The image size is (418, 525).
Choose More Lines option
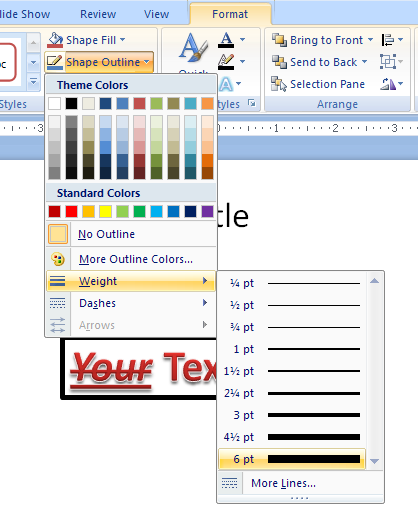(x=300, y=483)
